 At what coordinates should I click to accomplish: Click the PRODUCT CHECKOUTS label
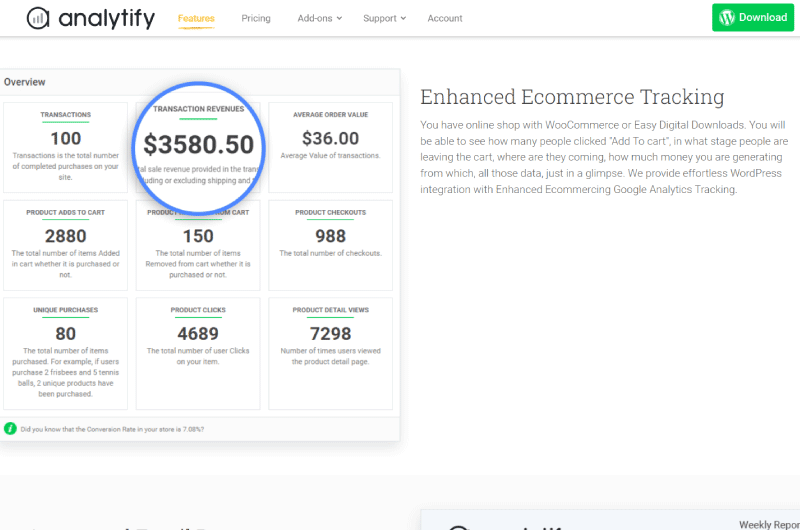330,212
